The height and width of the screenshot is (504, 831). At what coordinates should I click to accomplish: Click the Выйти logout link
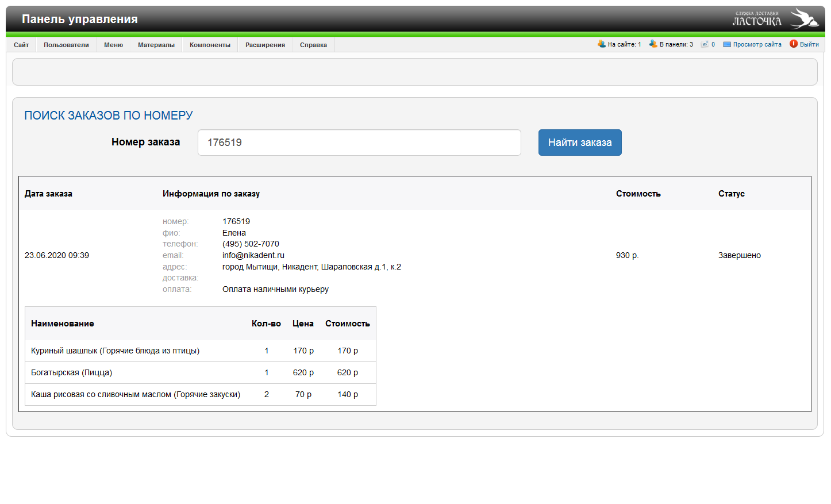point(809,44)
